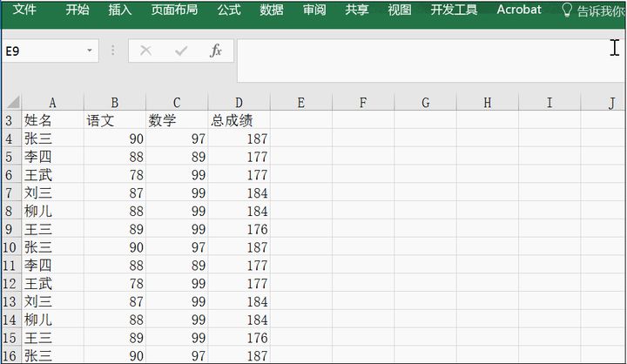
Task: Click the select-all corner triangle
Action: 10,103
